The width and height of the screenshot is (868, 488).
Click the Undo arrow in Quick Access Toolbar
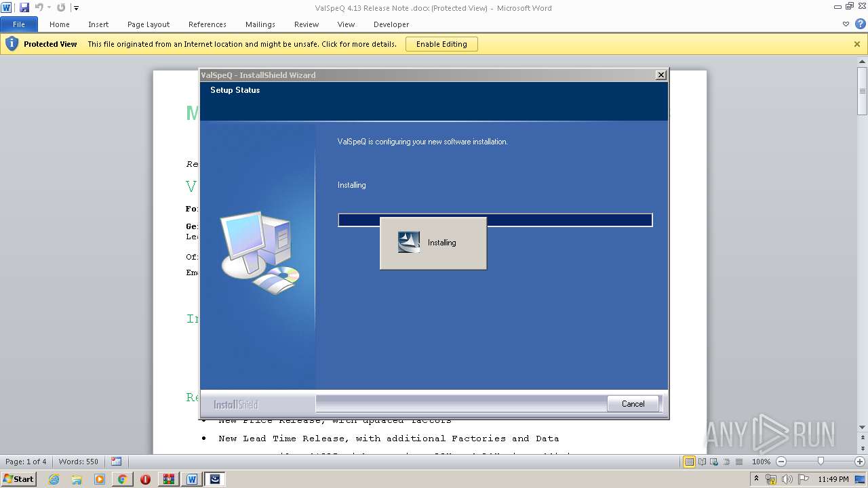click(x=39, y=7)
